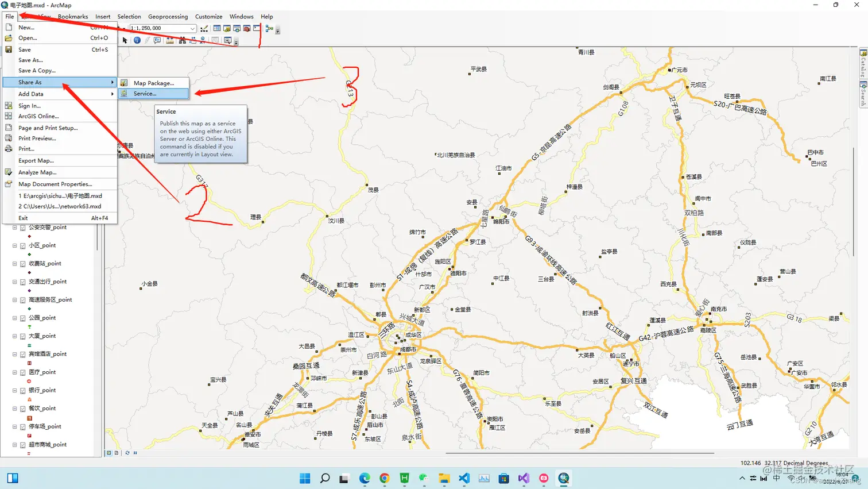Open the Editor toolbar icon
Screen dimensions: 868x489
click(x=204, y=28)
